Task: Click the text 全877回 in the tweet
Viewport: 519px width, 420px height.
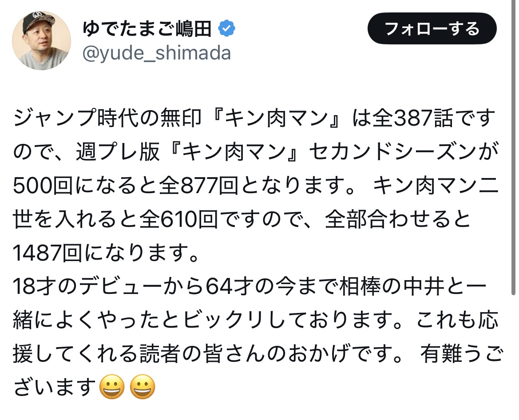Action: [198, 185]
